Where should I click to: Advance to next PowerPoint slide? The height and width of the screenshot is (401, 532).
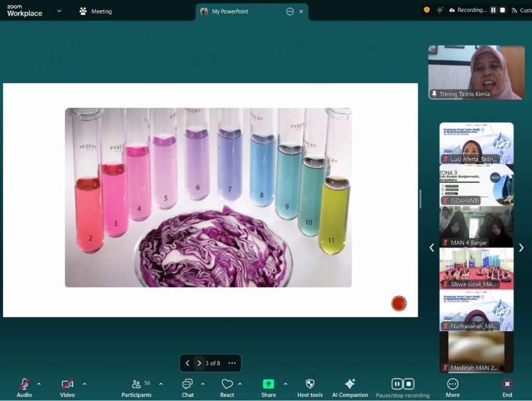199,363
